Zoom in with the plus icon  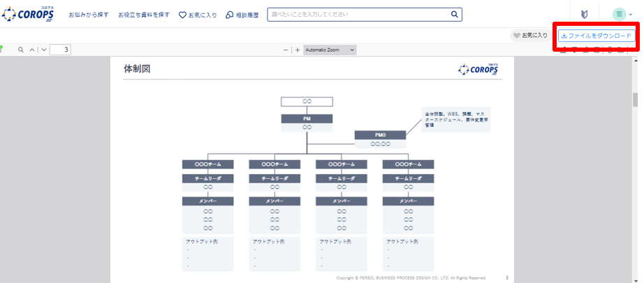[x=298, y=50]
